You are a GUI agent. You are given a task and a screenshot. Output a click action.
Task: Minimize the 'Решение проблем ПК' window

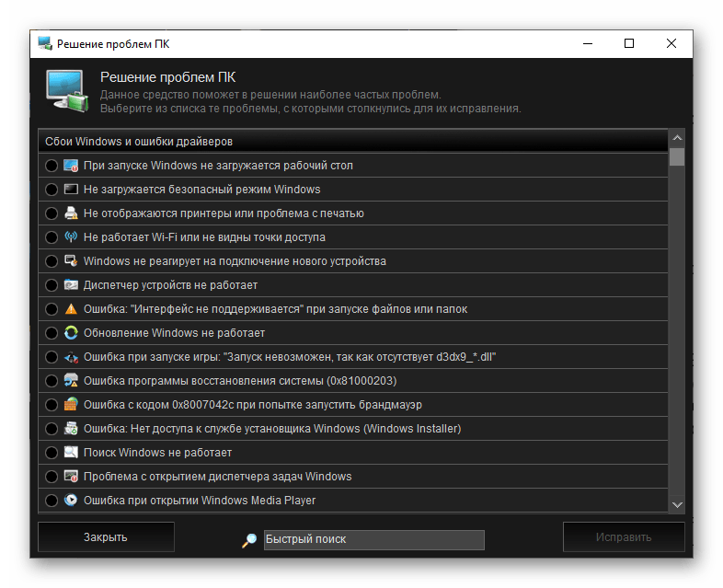(588, 44)
